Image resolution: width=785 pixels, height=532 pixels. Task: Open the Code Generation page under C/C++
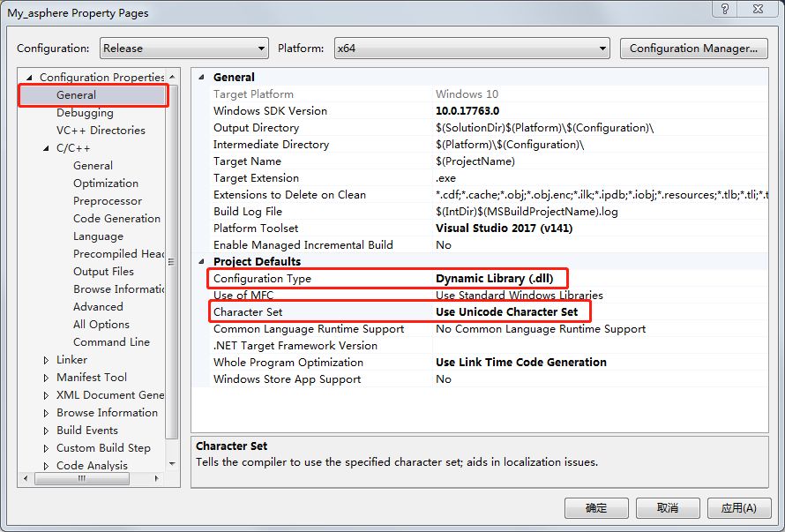(116, 219)
